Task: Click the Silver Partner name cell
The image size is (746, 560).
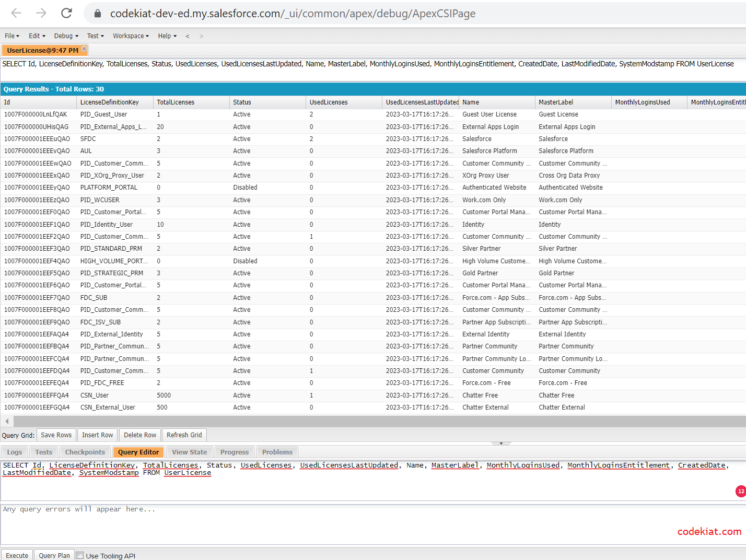Action: coord(497,249)
